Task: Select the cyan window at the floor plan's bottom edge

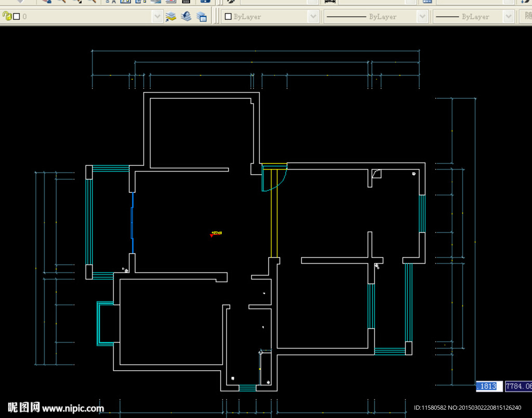Action: (x=247, y=388)
